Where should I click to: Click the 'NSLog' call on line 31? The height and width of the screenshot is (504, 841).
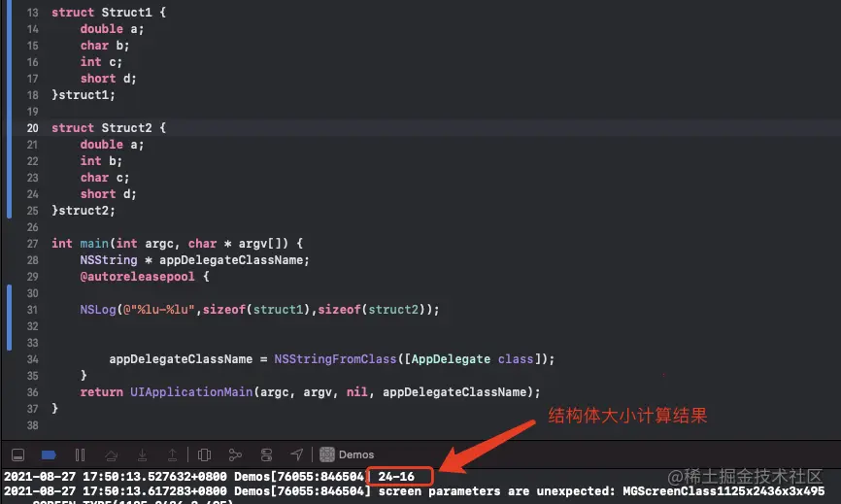98,310
